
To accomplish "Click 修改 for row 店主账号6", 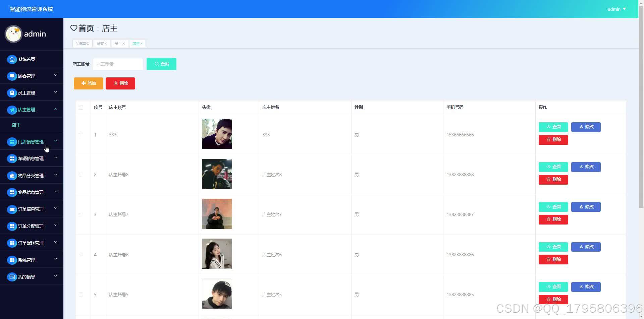I will [586, 247].
